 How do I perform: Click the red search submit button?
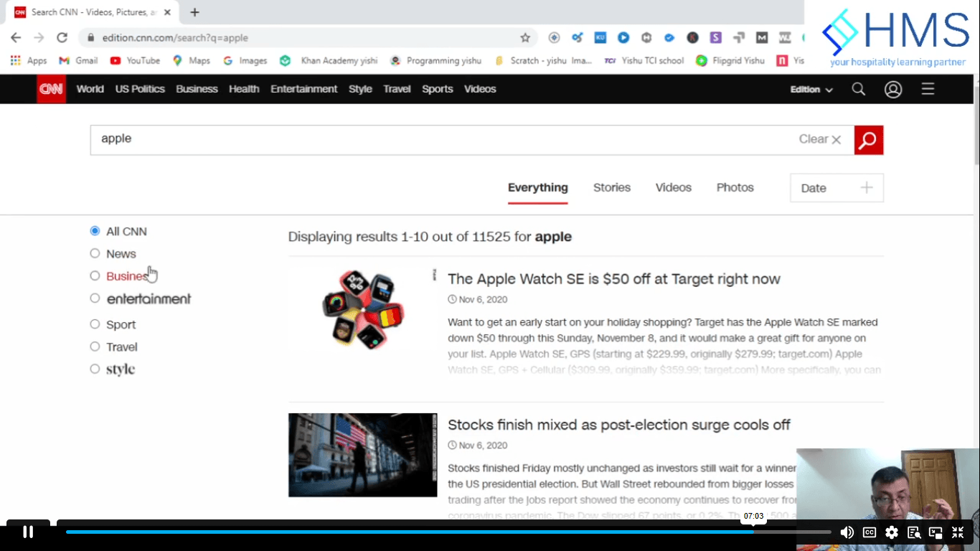coord(868,140)
